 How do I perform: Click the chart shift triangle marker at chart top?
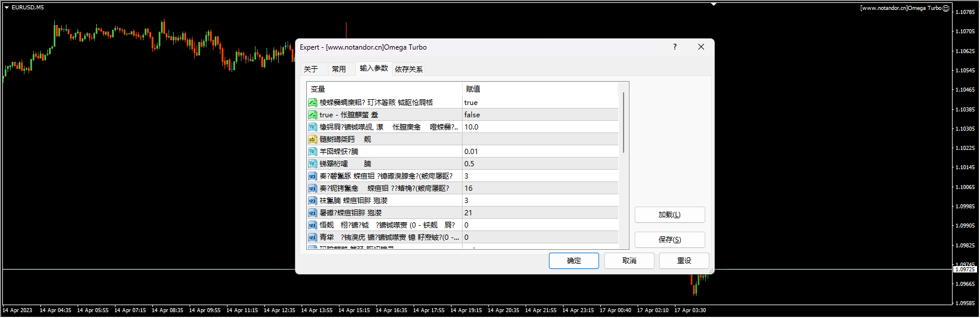pos(713,4)
